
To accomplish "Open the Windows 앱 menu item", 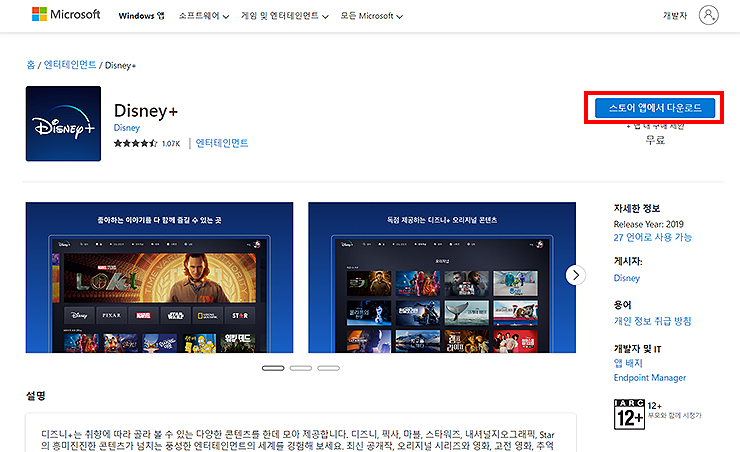I will click(x=141, y=16).
